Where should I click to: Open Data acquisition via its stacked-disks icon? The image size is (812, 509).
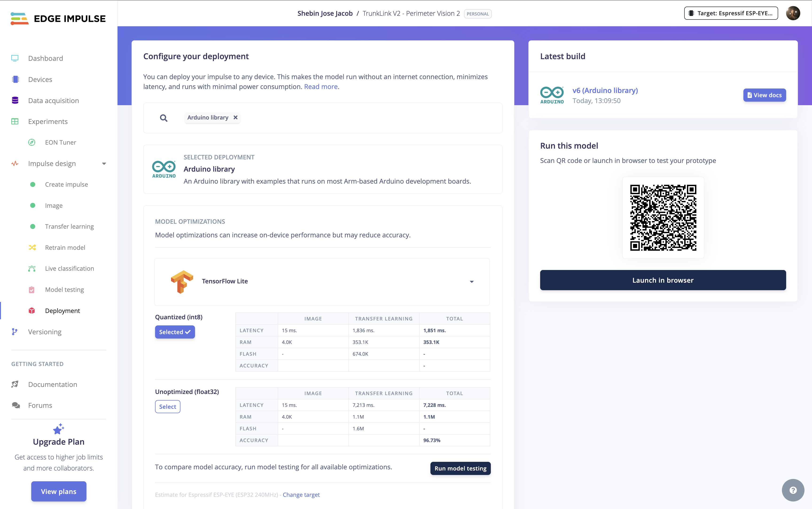click(15, 100)
